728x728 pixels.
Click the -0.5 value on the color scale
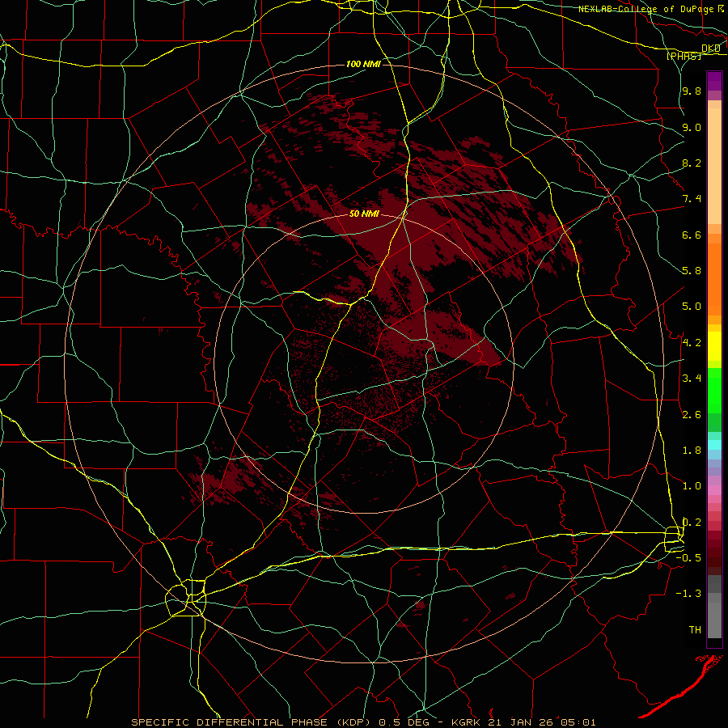point(688,558)
